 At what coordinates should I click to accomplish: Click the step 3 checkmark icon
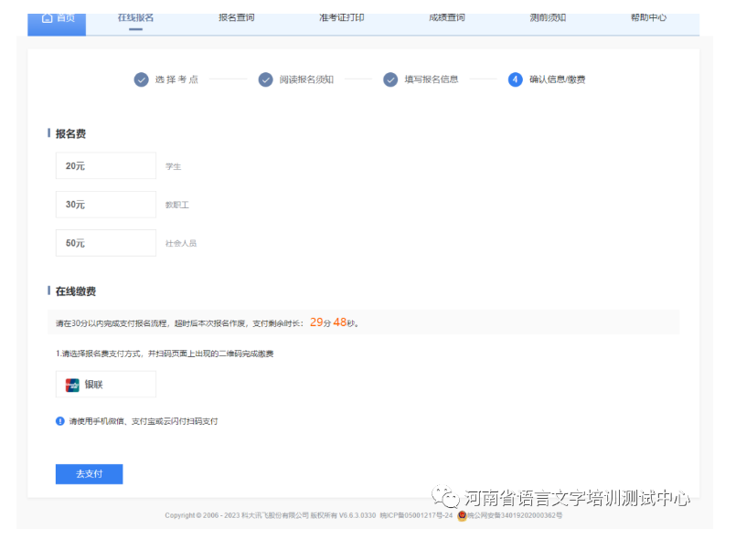point(390,79)
